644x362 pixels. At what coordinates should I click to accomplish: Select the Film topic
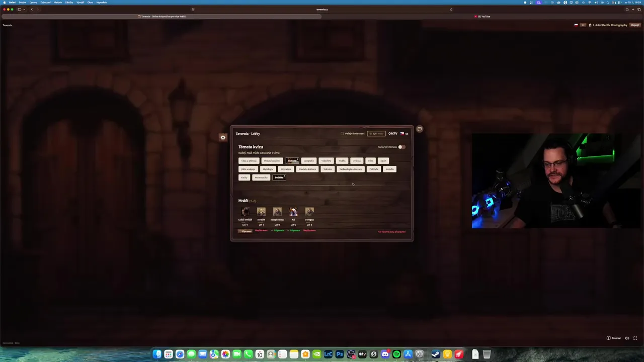coord(370,161)
